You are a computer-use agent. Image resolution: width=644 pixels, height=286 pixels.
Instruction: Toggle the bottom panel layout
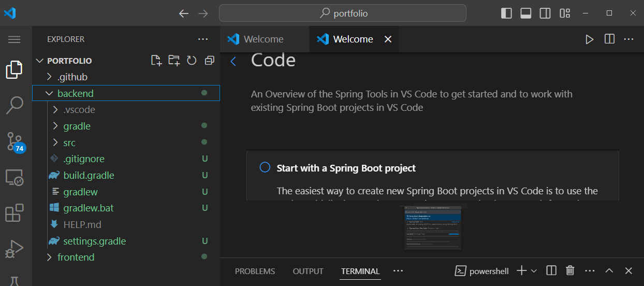(x=526, y=13)
